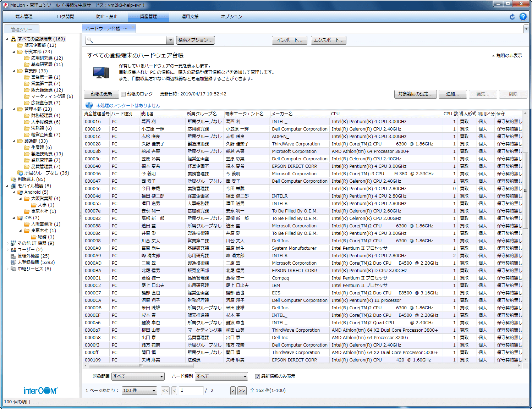Click the 未処理のアンケートはありません link

click(x=128, y=105)
